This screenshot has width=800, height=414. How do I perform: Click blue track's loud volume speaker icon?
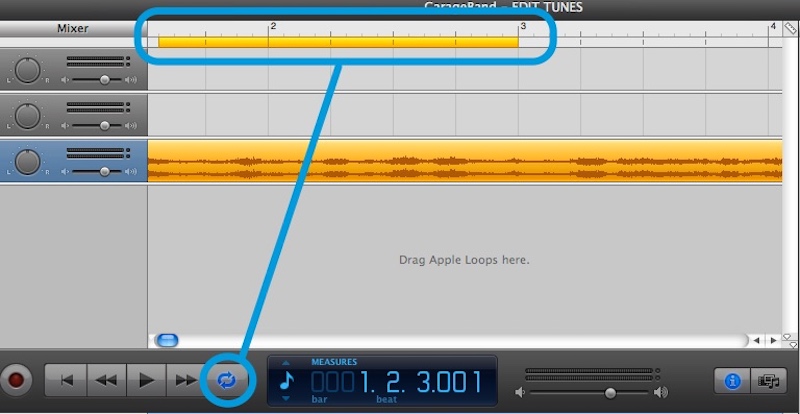coord(131,172)
